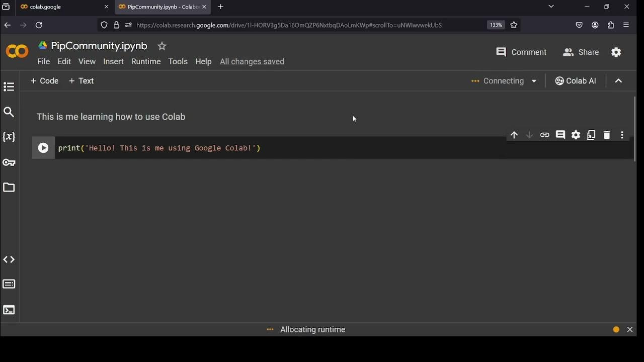
Task: Click the 133% zoom indicator
Action: click(496, 25)
